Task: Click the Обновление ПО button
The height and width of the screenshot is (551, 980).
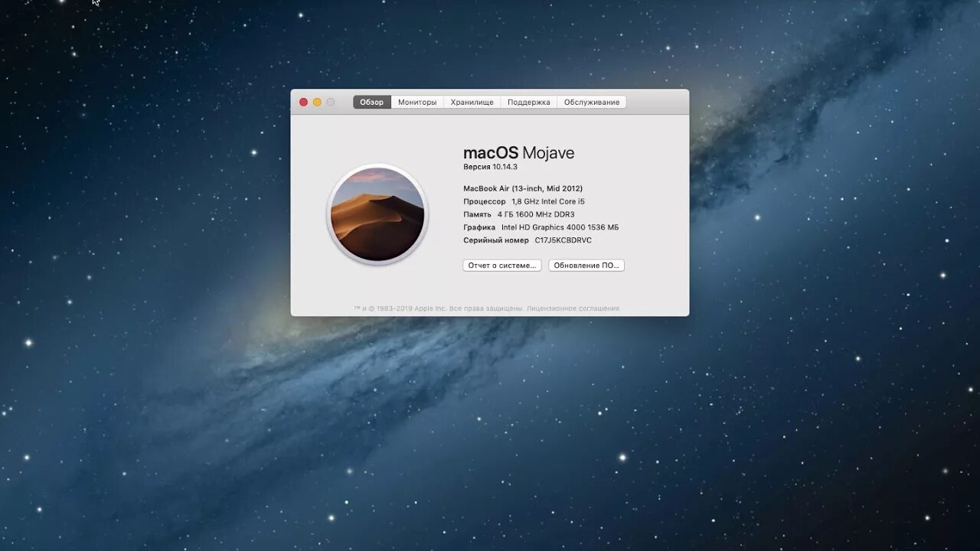Action: (x=586, y=266)
